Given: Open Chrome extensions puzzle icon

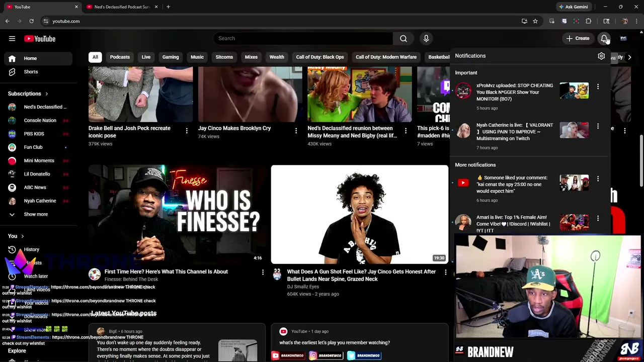Looking at the screenshot, I should click(x=588, y=21).
